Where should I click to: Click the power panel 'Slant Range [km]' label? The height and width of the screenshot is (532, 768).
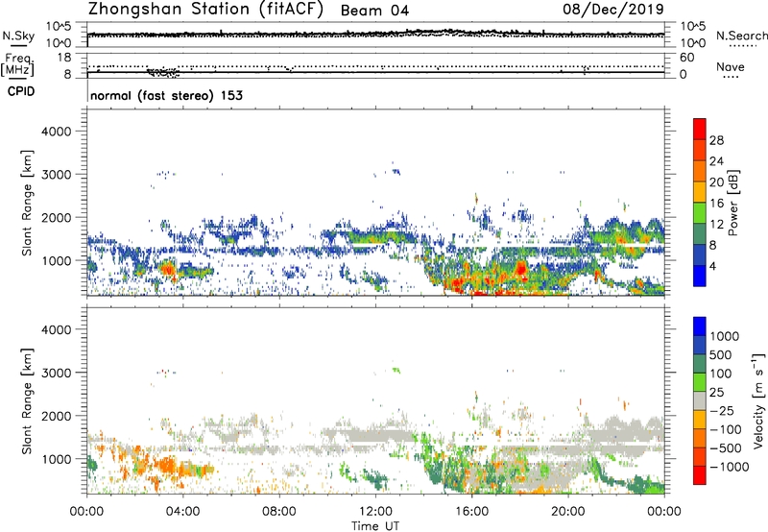coord(27,203)
